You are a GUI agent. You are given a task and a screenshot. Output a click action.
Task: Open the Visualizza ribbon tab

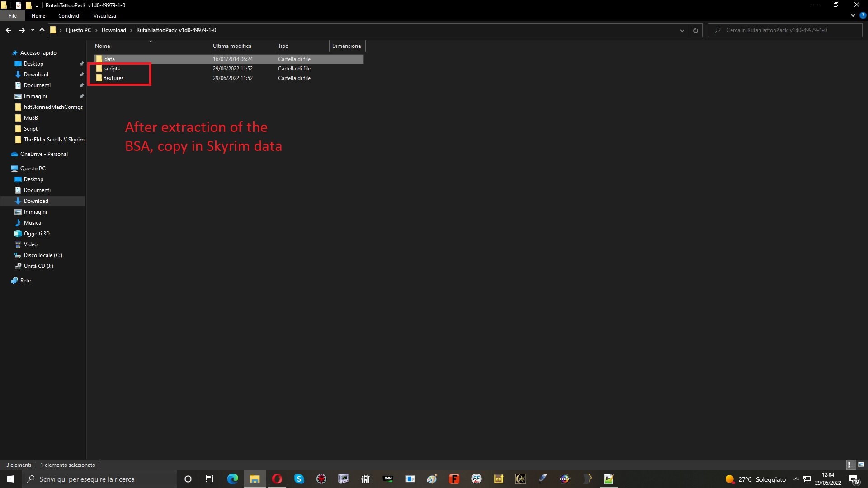tap(104, 16)
